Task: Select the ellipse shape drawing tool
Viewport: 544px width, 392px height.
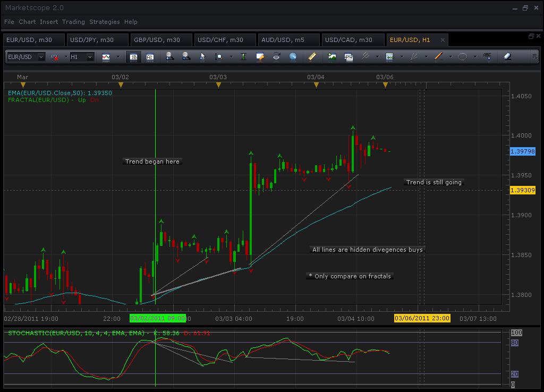Action: [x=463, y=56]
